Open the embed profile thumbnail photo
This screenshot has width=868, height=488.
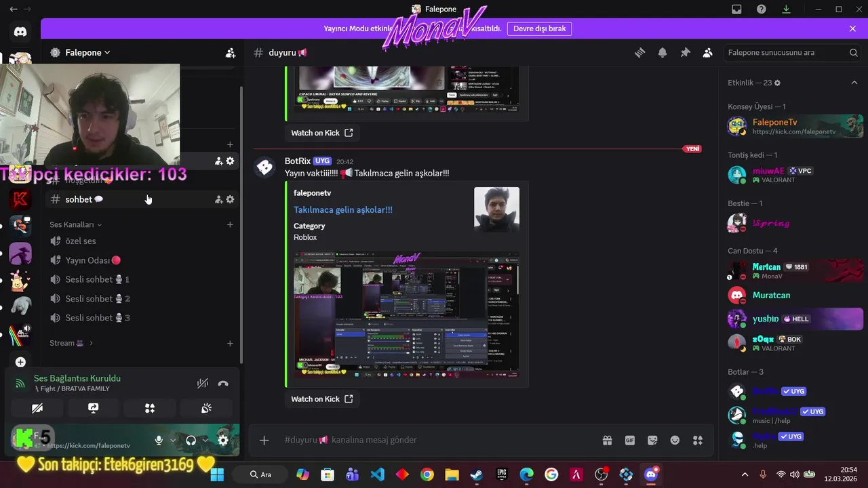click(x=496, y=209)
